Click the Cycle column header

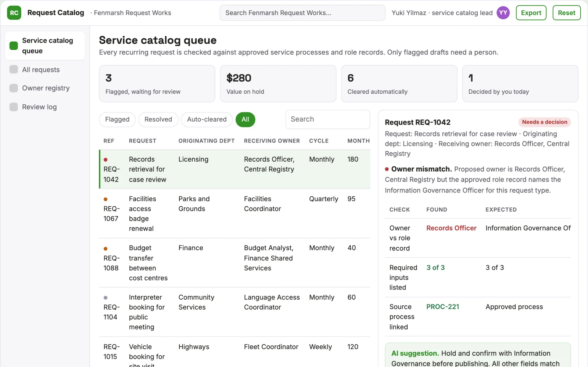click(319, 141)
